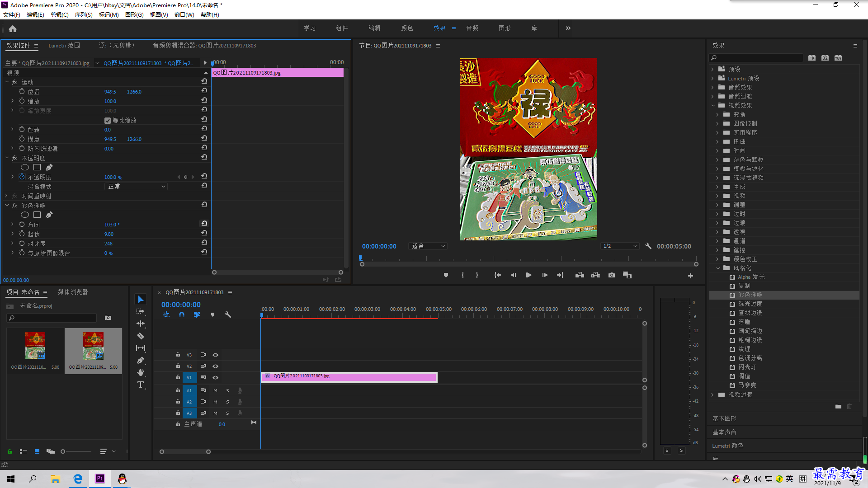Open 窗口(W) menu
The image size is (868, 488).
click(184, 15)
